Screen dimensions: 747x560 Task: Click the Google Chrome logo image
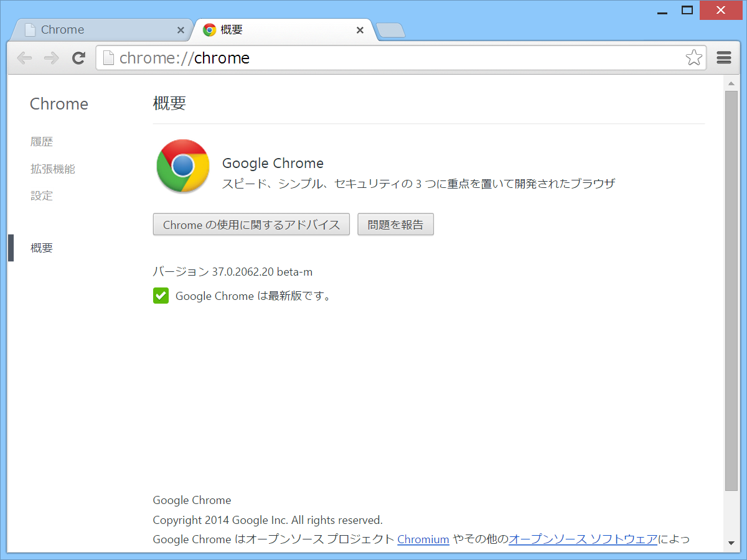182,166
